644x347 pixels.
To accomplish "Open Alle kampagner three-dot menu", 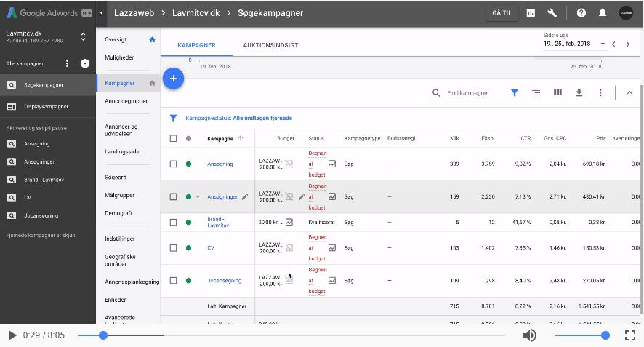I will pos(68,63).
